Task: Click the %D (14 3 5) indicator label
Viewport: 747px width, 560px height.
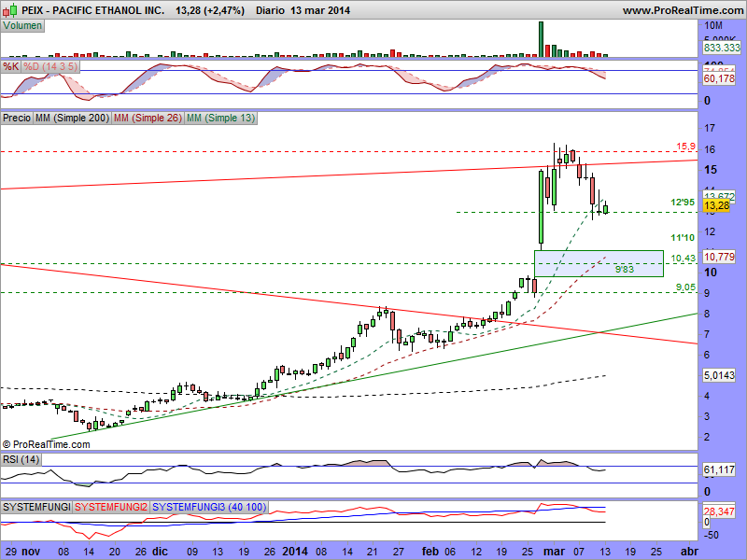Action: point(50,66)
